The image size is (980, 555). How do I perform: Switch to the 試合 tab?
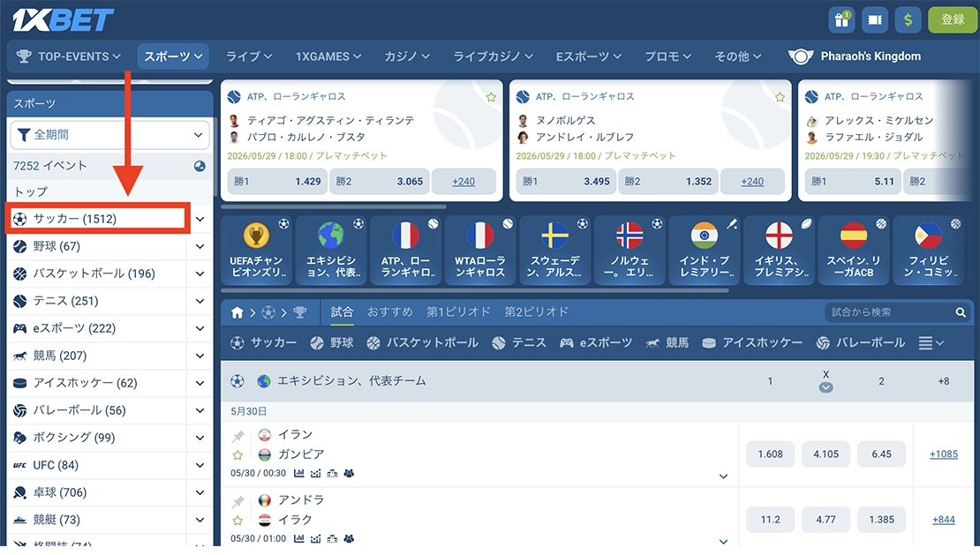point(342,312)
